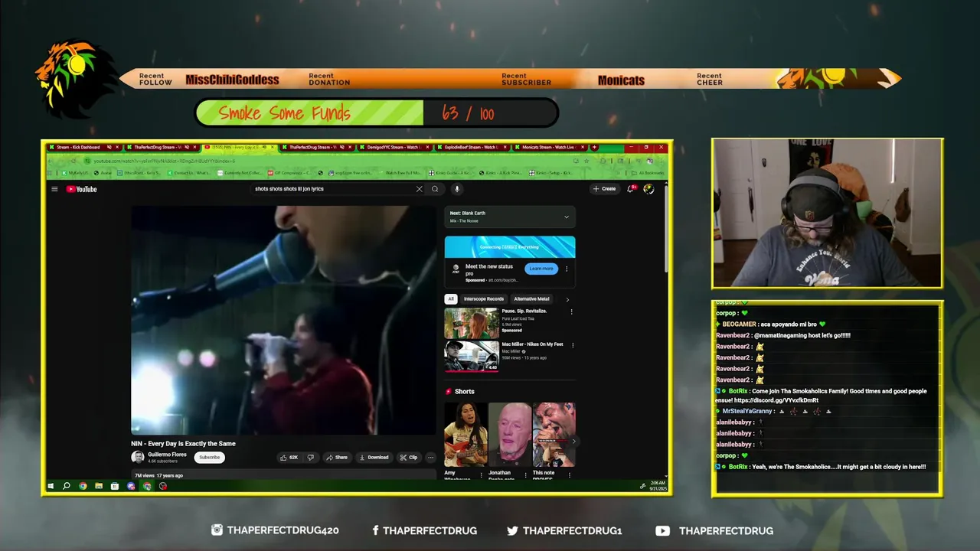Open more actions menu under the video
980x551 pixels.
click(x=430, y=458)
